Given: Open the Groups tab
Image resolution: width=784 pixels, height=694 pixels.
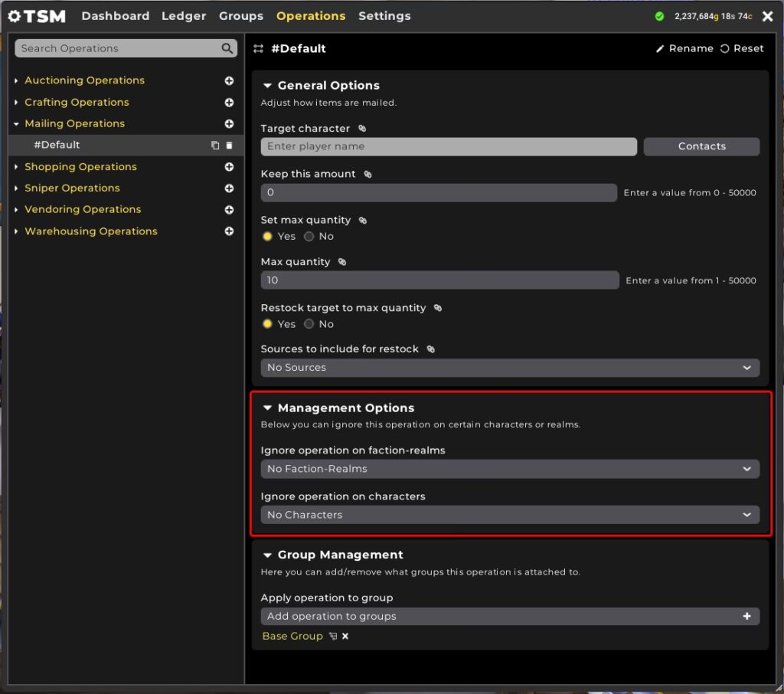Looking at the screenshot, I should point(240,16).
